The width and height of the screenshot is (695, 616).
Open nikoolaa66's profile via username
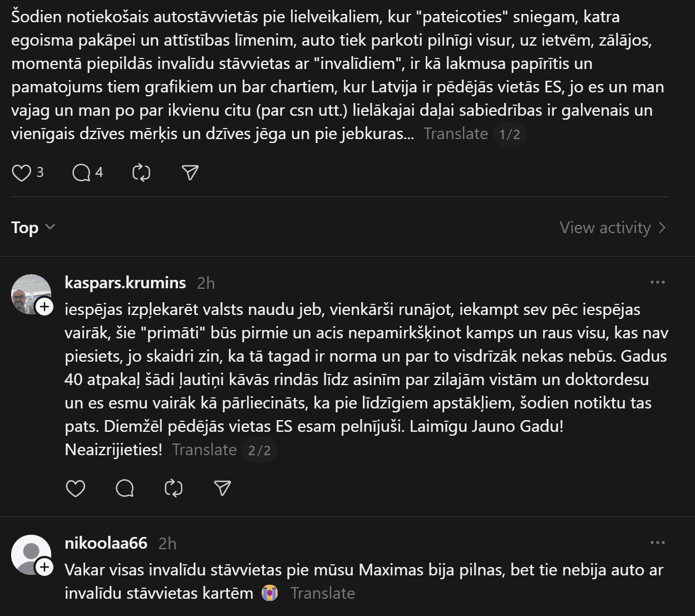106,543
